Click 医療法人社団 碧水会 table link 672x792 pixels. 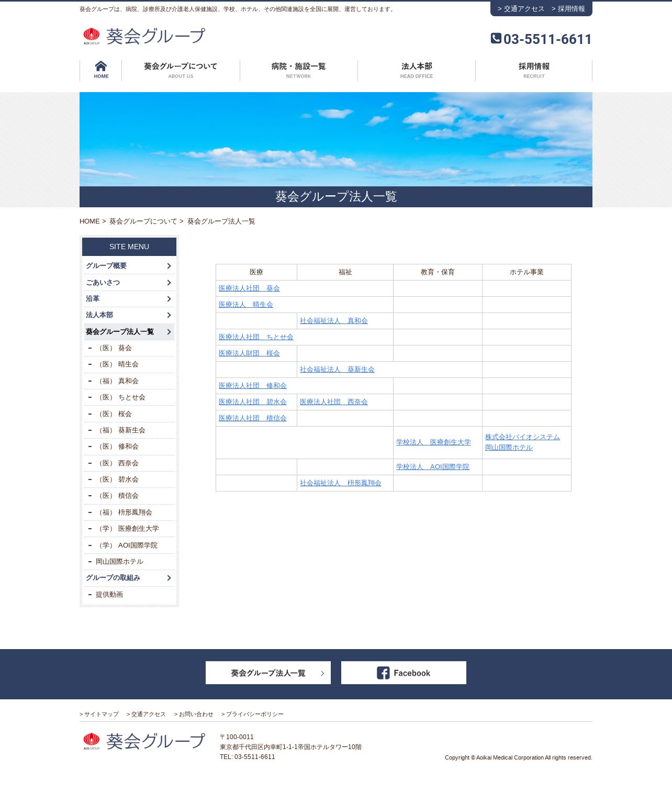pyautogui.click(x=253, y=402)
